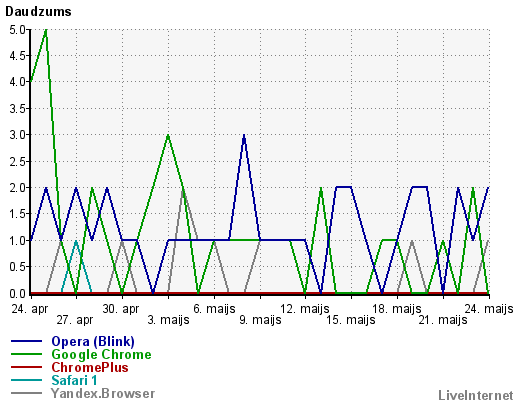Click the 24. maijs date label
Viewport: 520px width, 405px height.
pyautogui.click(x=489, y=309)
